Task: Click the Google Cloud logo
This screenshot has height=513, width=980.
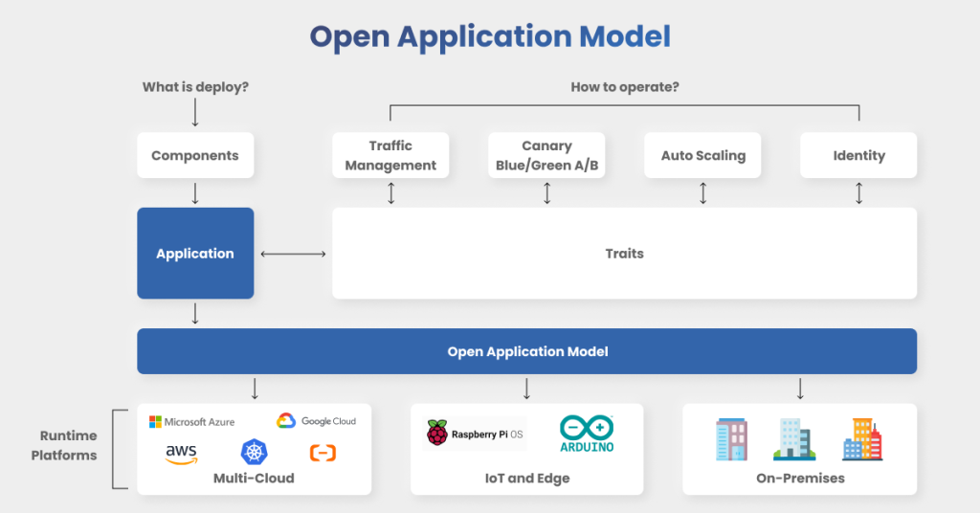Action: [x=316, y=421]
